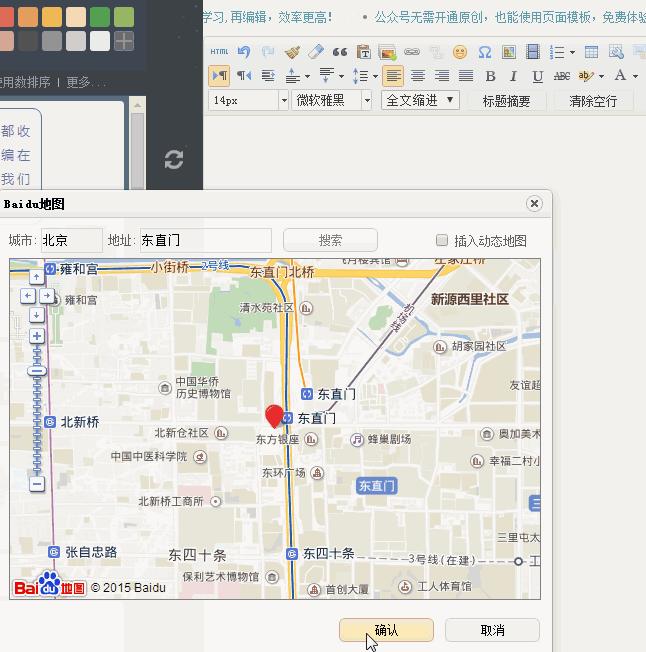This screenshot has height=652, width=646.
Task: Zoom in the map with plus
Action: (x=37, y=336)
